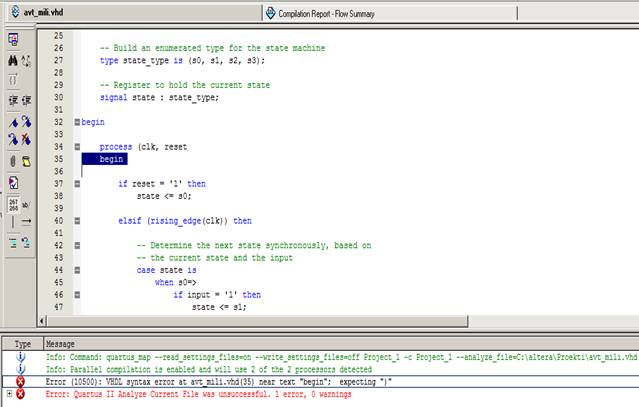Viewport: 639px width, 407px height.
Task: Click the Analyze Current File icon
Action: 13,183
